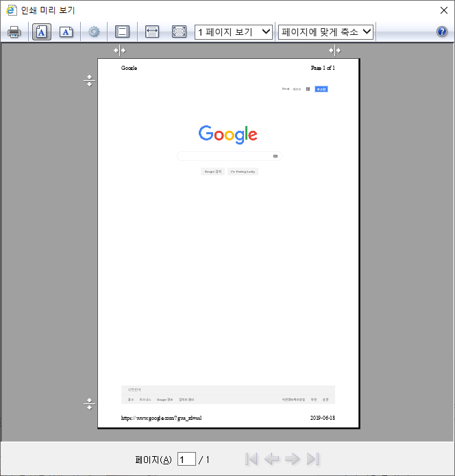Click the google.com URL footer text
The image size is (455, 476).
point(161,418)
